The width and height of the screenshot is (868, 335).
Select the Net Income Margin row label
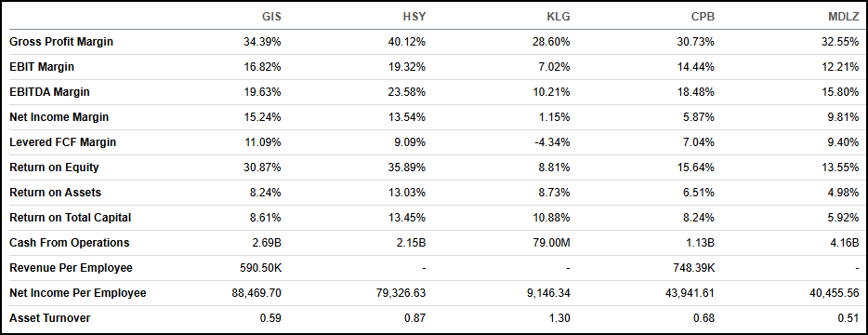[x=59, y=117]
